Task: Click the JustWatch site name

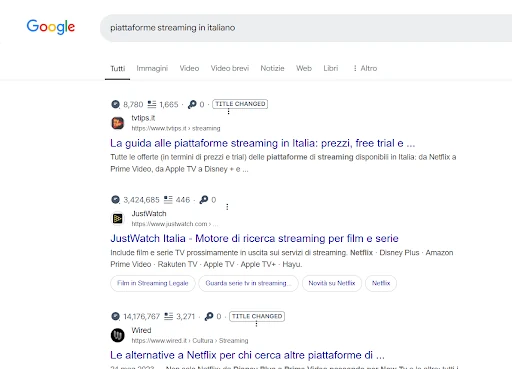Action: pos(149,214)
